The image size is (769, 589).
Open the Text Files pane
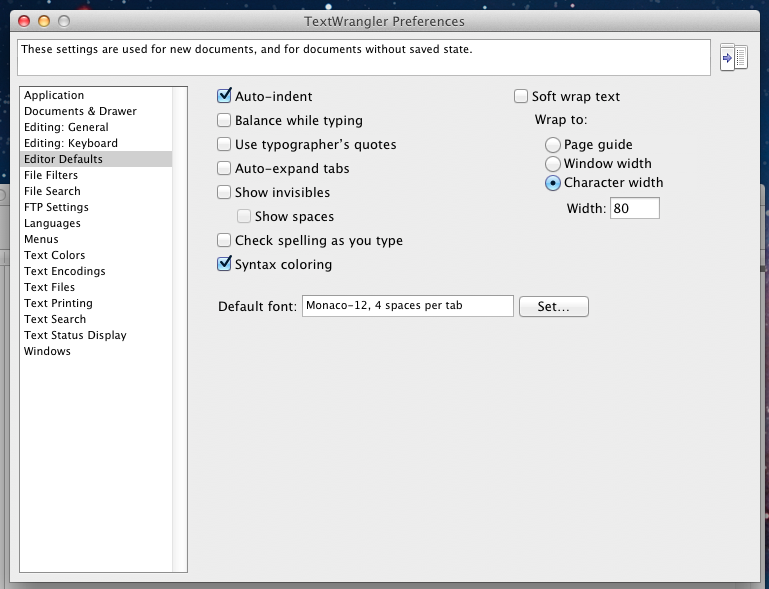[96, 287]
